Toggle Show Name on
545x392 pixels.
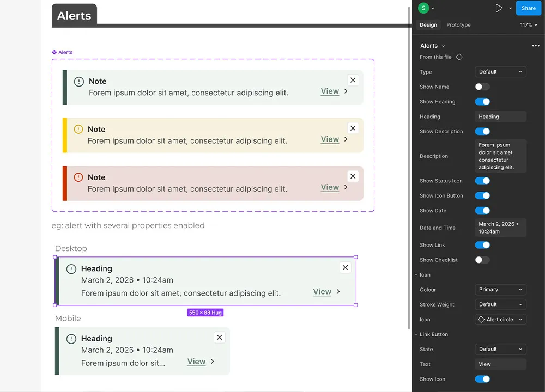[482, 87]
